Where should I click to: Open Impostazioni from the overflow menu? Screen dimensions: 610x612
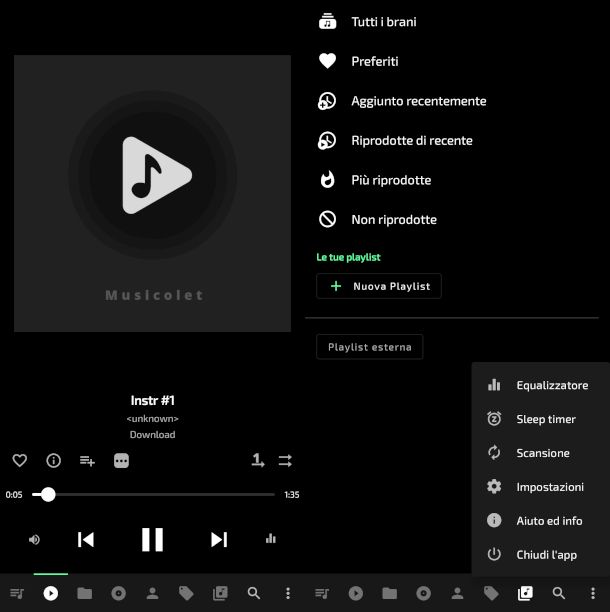coord(549,487)
